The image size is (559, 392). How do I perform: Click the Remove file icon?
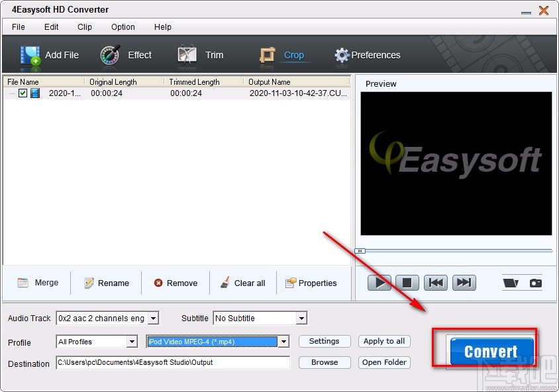pos(175,283)
